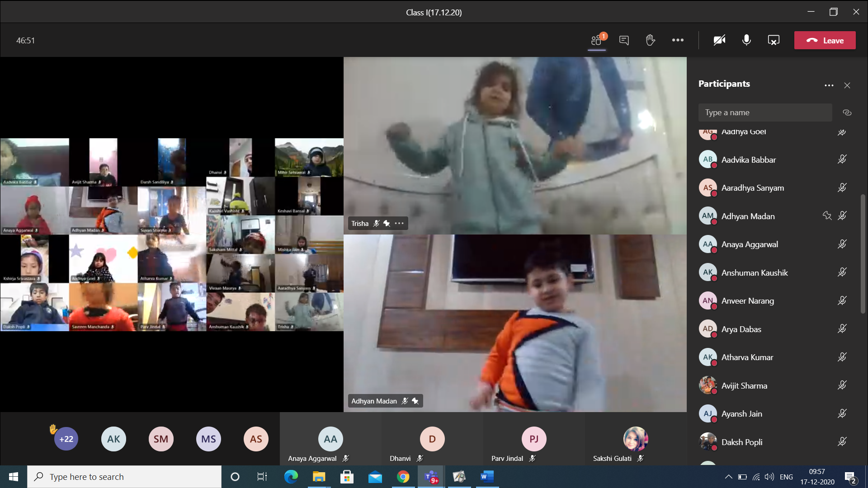This screenshot has height=488, width=868.
Task: Click the Type a name search field
Action: tap(765, 113)
